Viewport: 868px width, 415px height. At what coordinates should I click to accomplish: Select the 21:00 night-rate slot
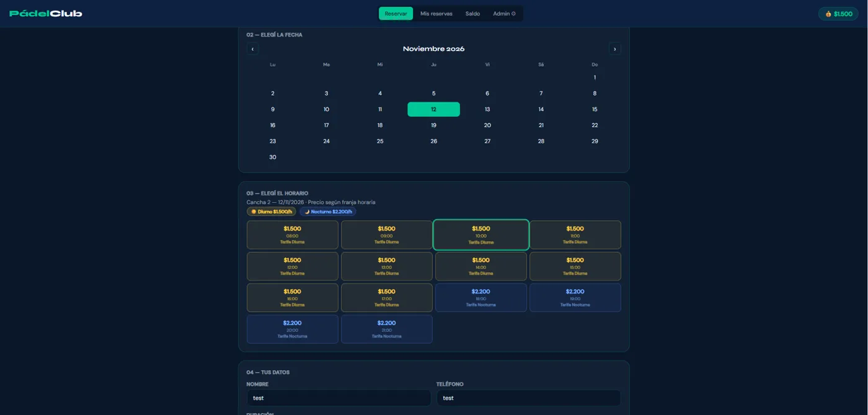click(387, 329)
